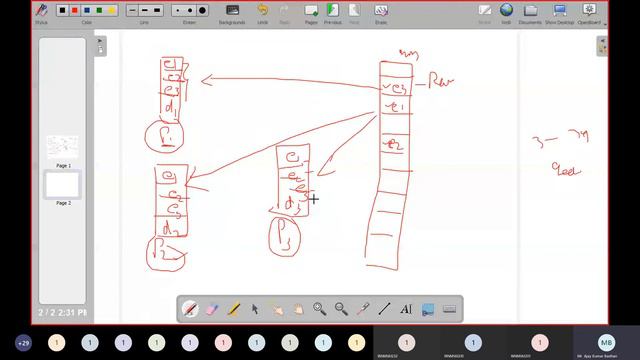Select the Scroll page hand tool
Screen dimensions: 640x360
tap(299, 309)
